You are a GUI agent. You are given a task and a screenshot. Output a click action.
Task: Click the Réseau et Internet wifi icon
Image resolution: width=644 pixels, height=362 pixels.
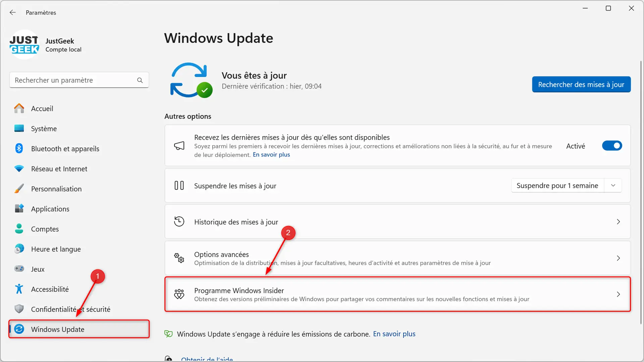[x=19, y=169]
